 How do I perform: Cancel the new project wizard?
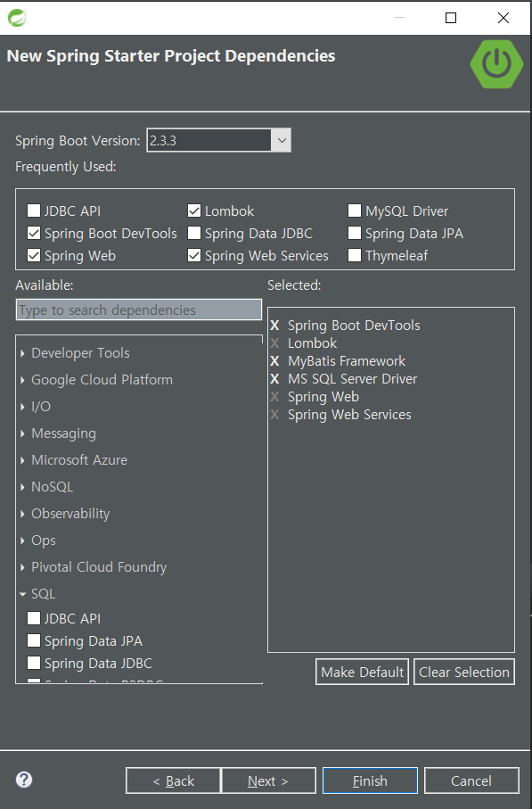pos(471,780)
